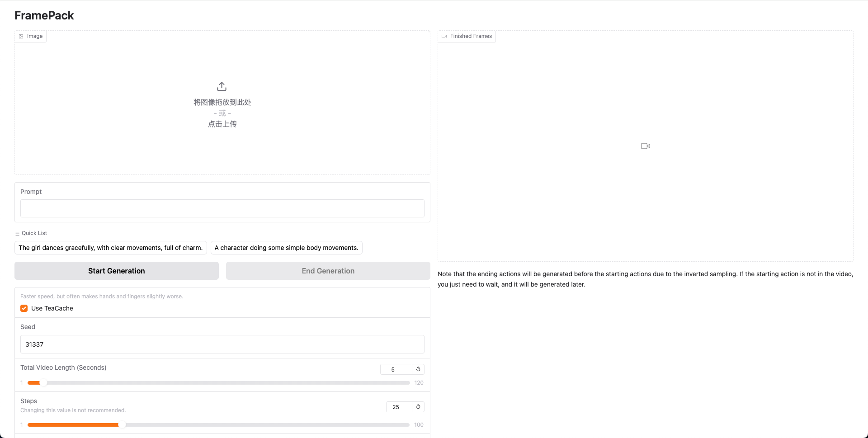
Task: Click the video camera placeholder icon in Finished Frames
Action: [x=646, y=146]
